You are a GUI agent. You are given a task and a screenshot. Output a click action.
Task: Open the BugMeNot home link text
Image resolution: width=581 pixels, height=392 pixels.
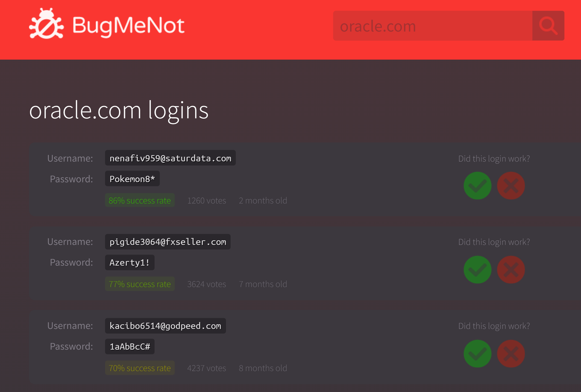pyautogui.click(x=129, y=26)
